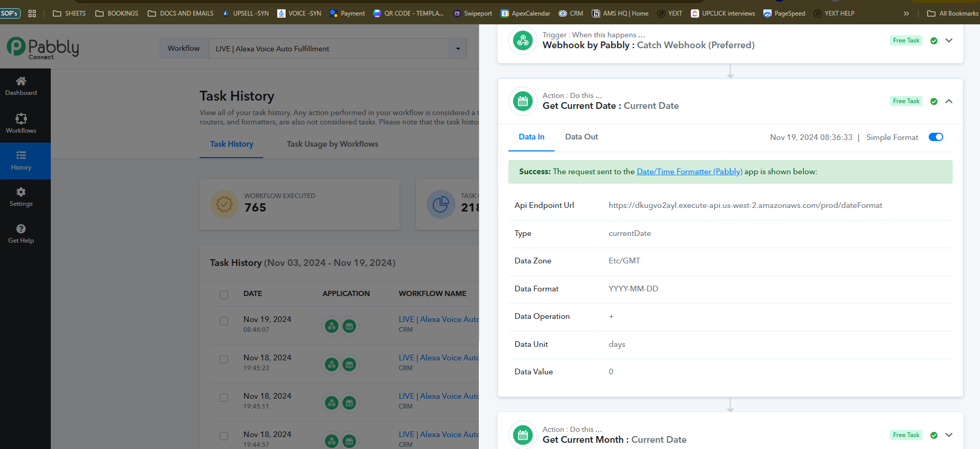Image resolution: width=980 pixels, height=449 pixels.
Task: Click date formatter icon in 19:45:11 row
Action: tap(349, 403)
